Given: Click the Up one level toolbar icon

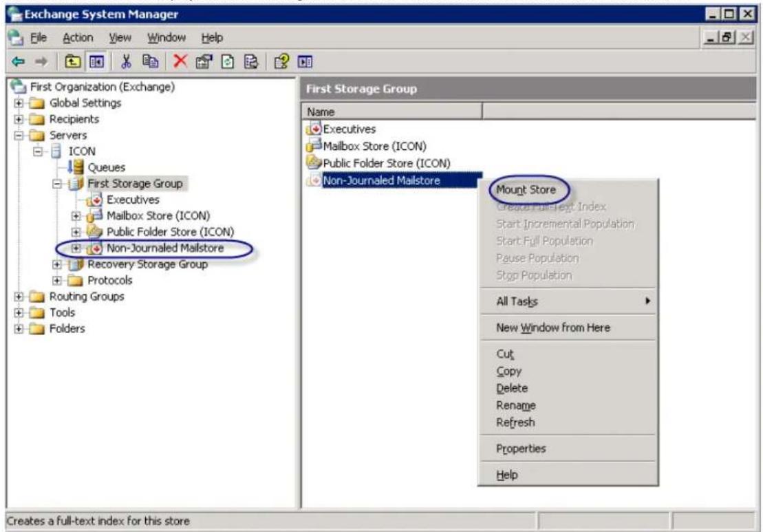Looking at the screenshot, I should pyautogui.click(x=72, y=62).
